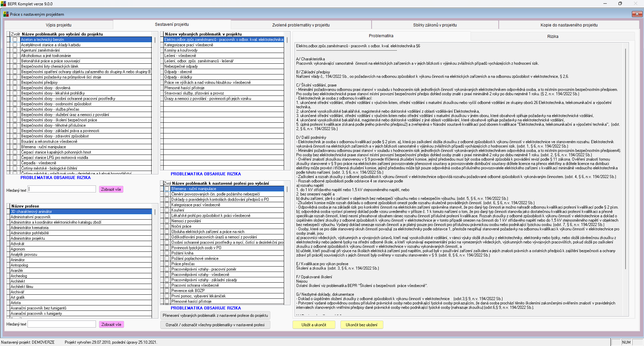Image resolution: width=644 pixels, height=346 pixels.
Task: Click 'Ukončit bez uložení' button
Action: pyautogui.click(x=362, y=325)
